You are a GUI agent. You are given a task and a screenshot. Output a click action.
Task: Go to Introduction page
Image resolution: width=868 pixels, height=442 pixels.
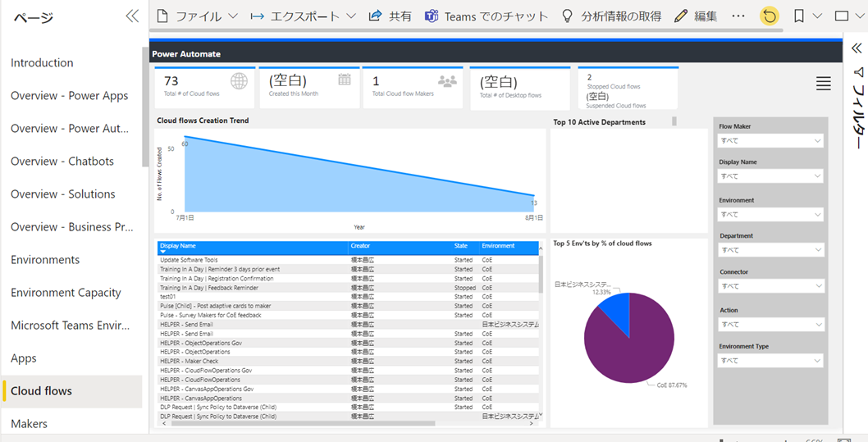42,62
